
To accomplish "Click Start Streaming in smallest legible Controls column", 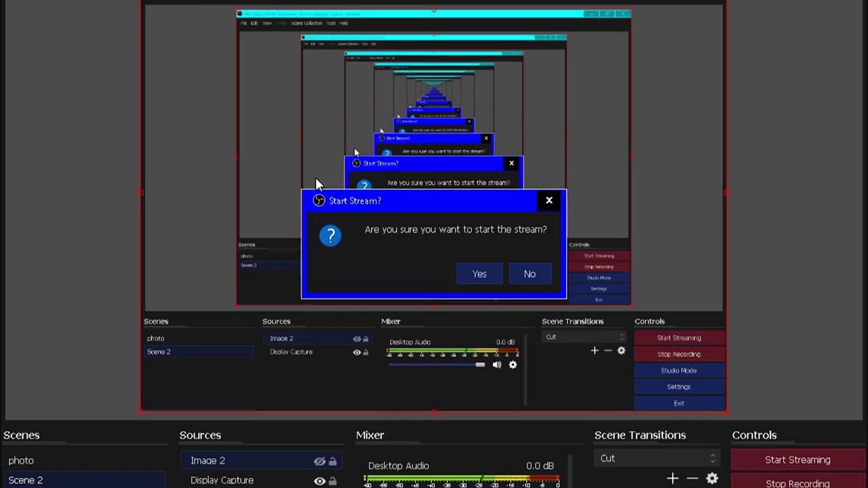I will pyautogui.click(x=599, y=256).
